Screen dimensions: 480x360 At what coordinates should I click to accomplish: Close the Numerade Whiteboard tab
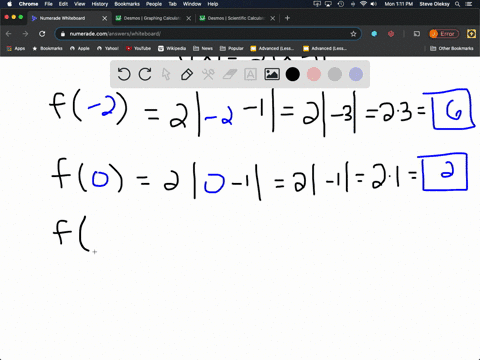click(x=105, y=18)
